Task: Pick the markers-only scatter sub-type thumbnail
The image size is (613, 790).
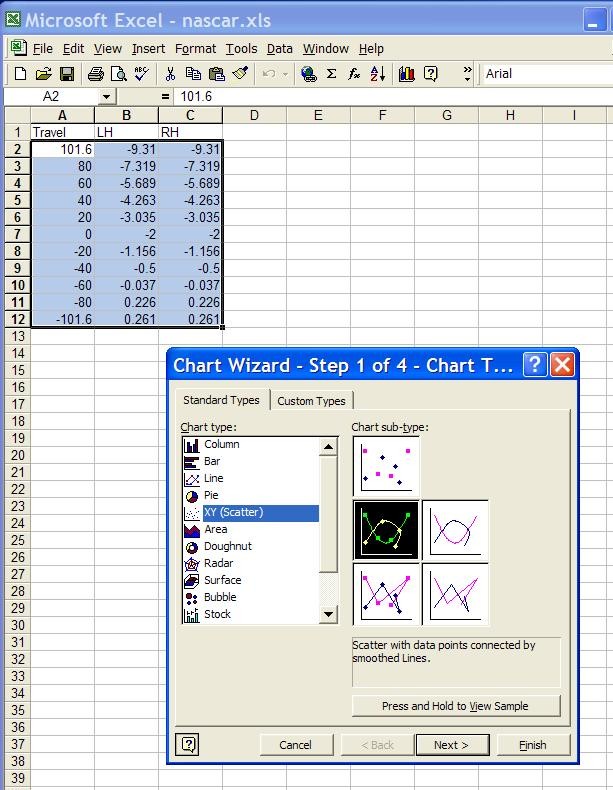Action: click(x=386, y=466)
